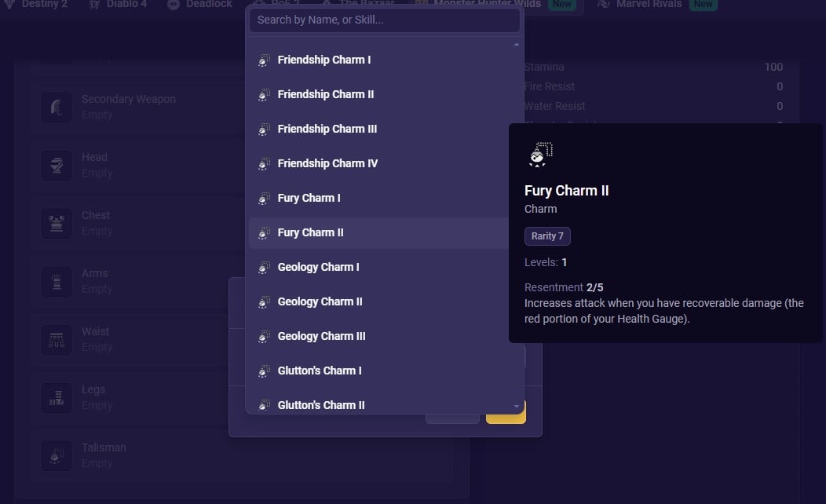This screenshot has width=826, height=504.
Task: Click the Secondary Weapon slot icon
Action: click(x=57, y=107)
